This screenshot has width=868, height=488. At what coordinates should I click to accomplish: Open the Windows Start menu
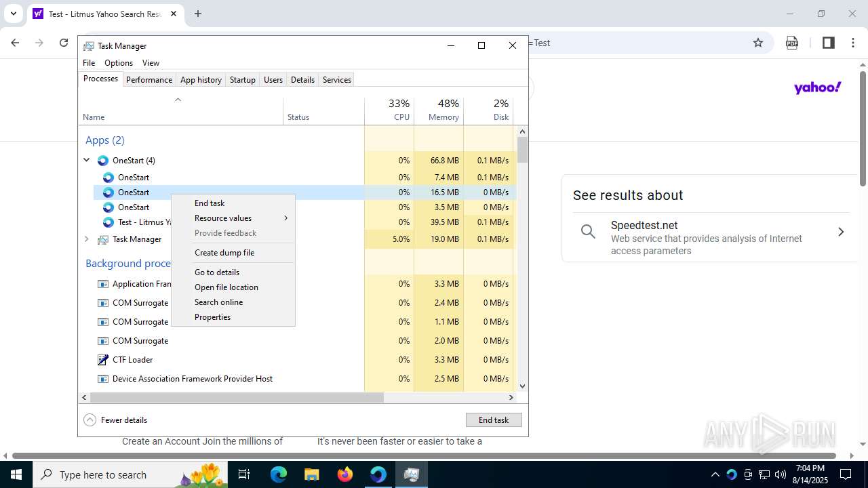coord(16,474)
